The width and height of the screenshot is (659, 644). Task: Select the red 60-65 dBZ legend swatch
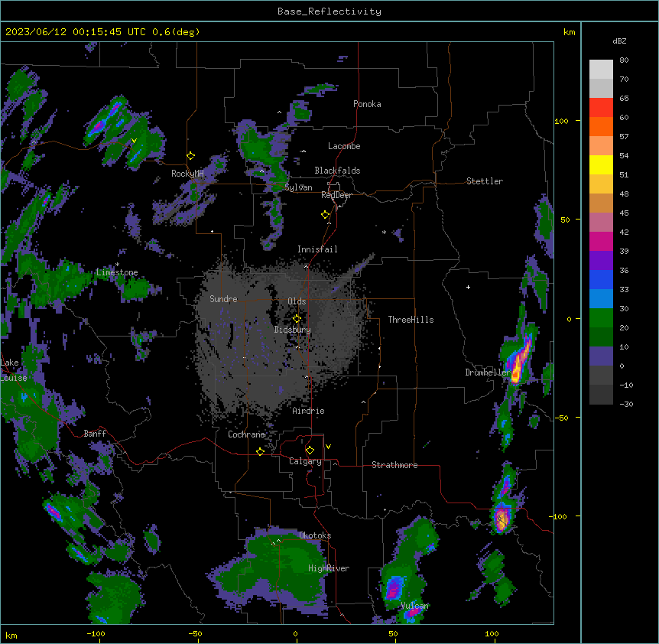tap(601, 108)
